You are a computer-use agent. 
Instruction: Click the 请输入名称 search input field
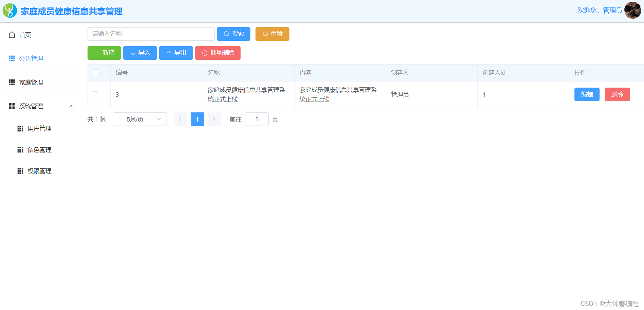tap(151, 34)
